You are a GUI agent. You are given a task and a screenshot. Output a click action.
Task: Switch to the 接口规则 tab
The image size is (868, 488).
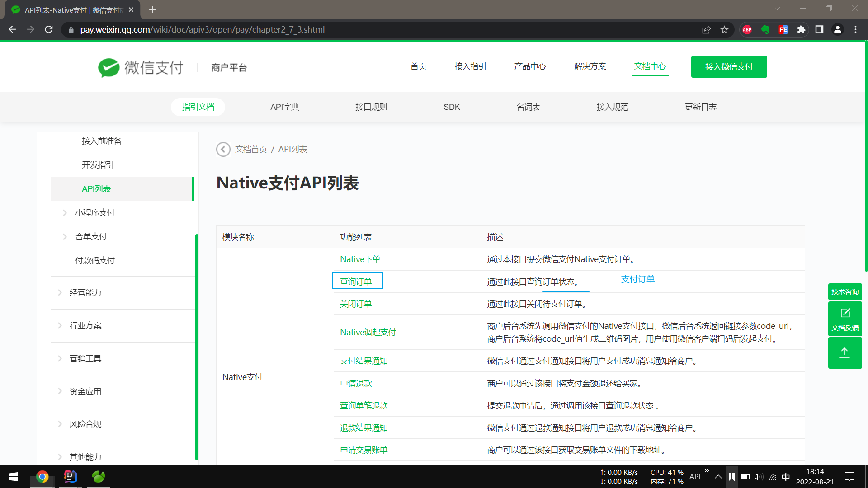(x=371, y=107)
